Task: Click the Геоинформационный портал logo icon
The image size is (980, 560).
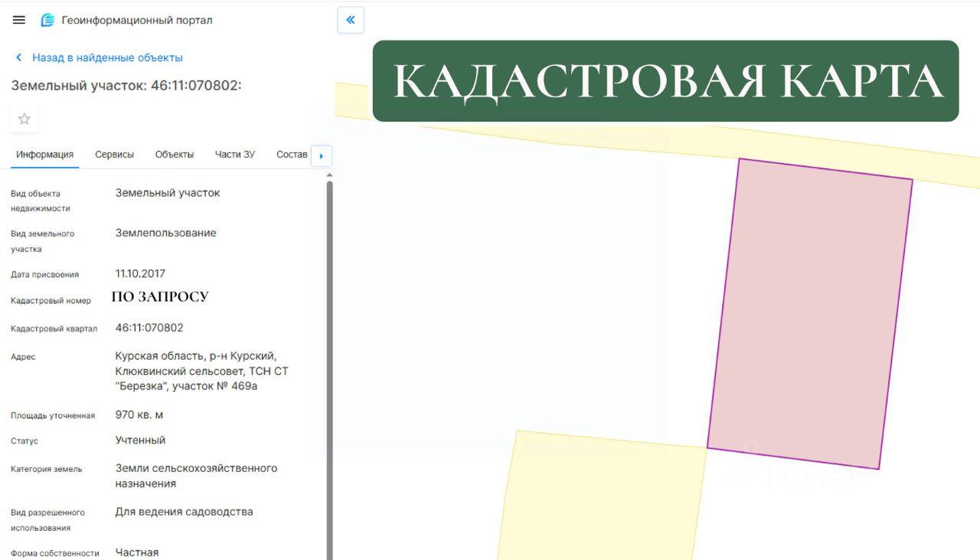Action: click(x=47, y=20)
